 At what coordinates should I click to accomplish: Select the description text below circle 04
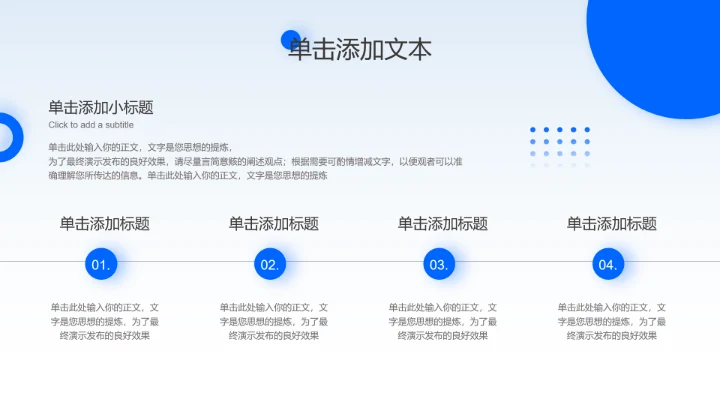612,321
